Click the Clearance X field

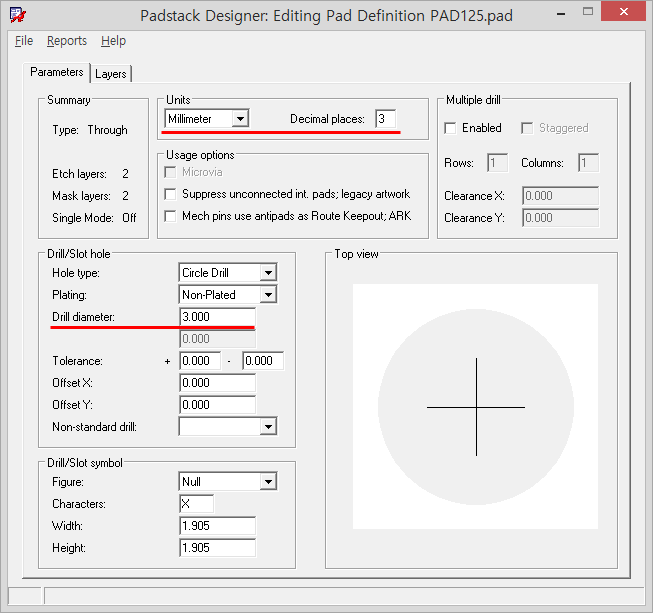[x=561, y=196]
